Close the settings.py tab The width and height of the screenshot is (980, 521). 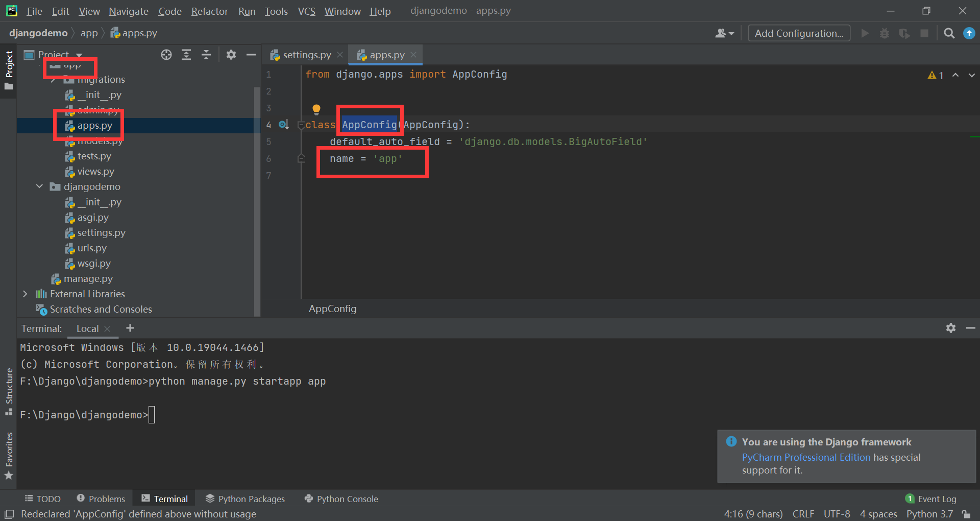tap(340, 55)
